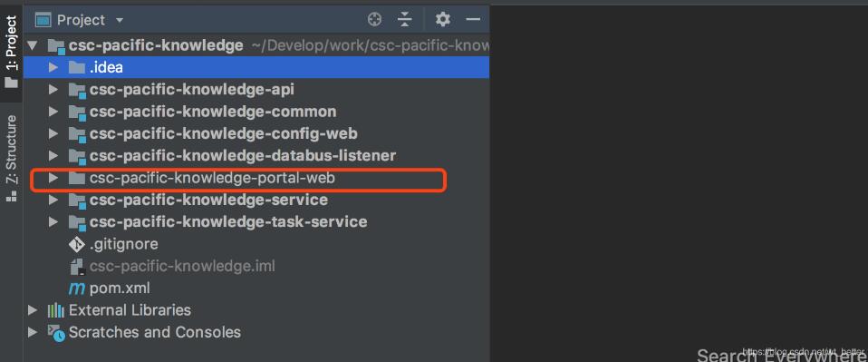Click the Collapse All icon in Project toolbar

[x=405, y=20]
